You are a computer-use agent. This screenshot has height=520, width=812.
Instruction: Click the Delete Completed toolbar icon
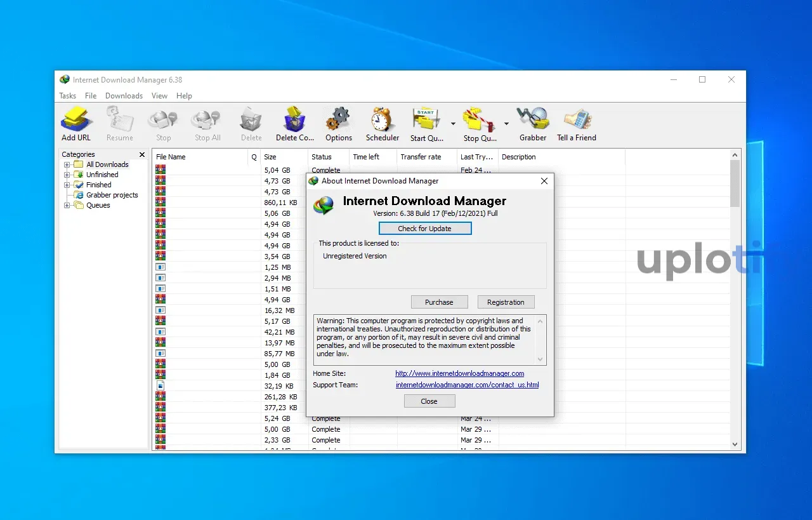[x=295, y=120]
